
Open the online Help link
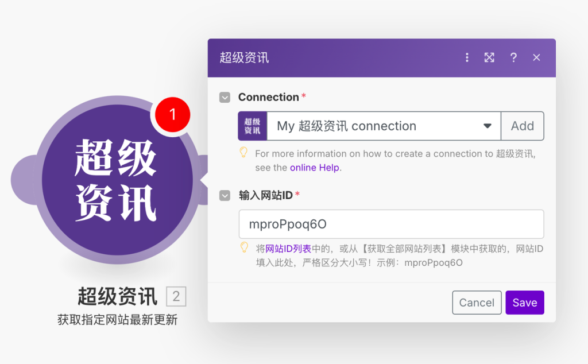tap(314, 167)
